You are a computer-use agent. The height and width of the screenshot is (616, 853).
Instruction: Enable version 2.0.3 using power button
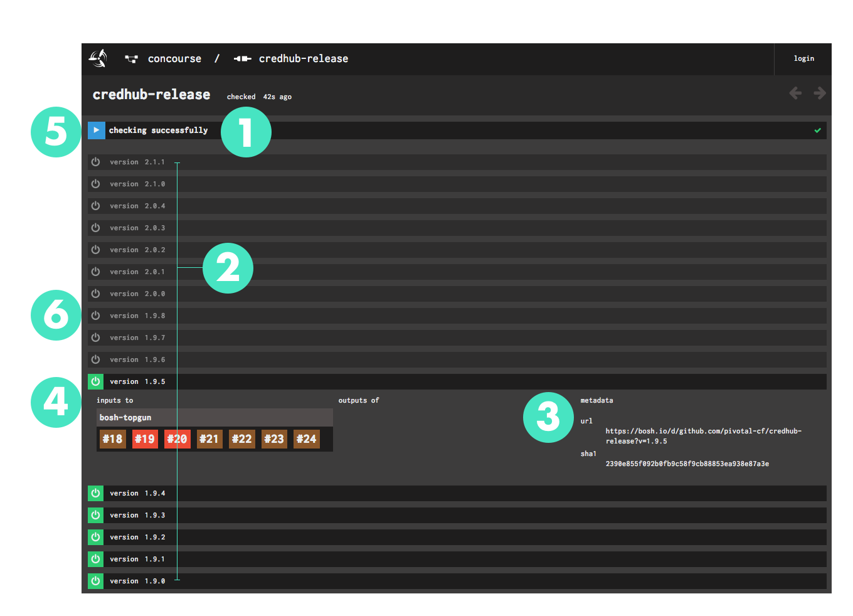pyautogui.click(x=95, y=228)
